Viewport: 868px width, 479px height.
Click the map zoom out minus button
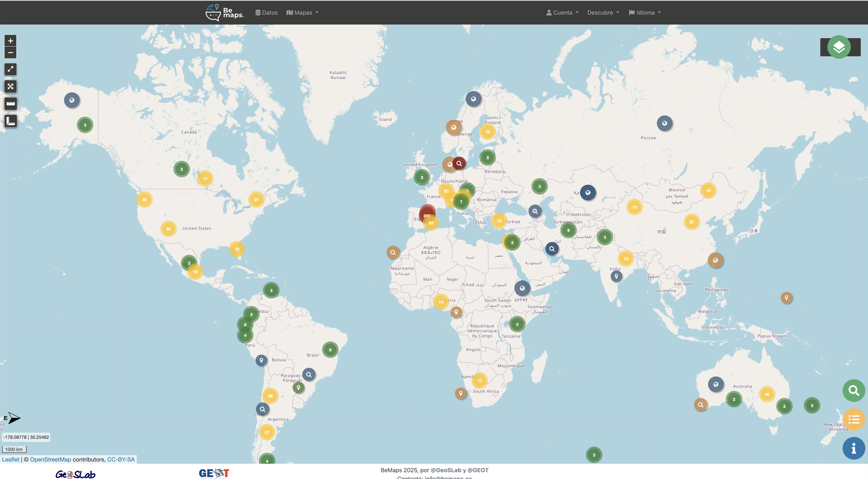pyautogui.click(x=11, y=53)
